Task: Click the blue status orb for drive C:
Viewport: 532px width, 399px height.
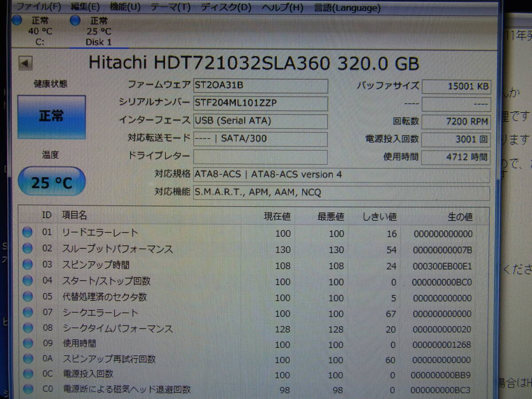Action: click(17, 20)
